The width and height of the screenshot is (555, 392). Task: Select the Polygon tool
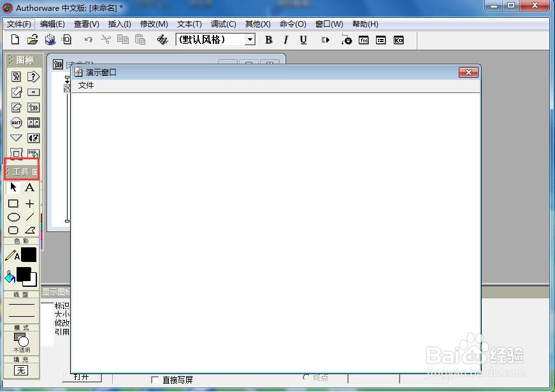point(30,231)
